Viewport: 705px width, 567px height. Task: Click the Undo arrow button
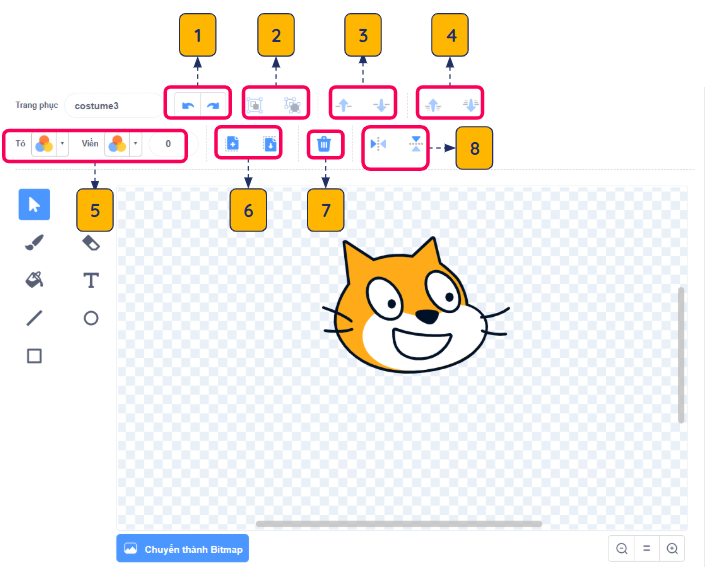coord(188,106)
